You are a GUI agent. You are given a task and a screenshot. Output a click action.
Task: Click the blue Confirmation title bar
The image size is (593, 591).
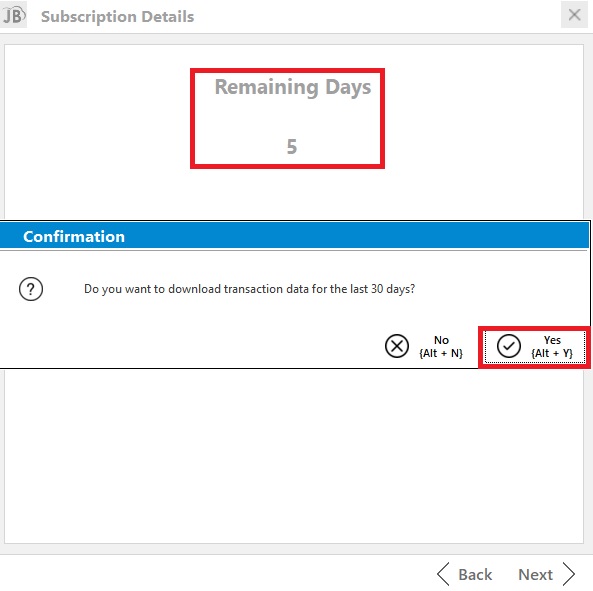coord(294,236)
